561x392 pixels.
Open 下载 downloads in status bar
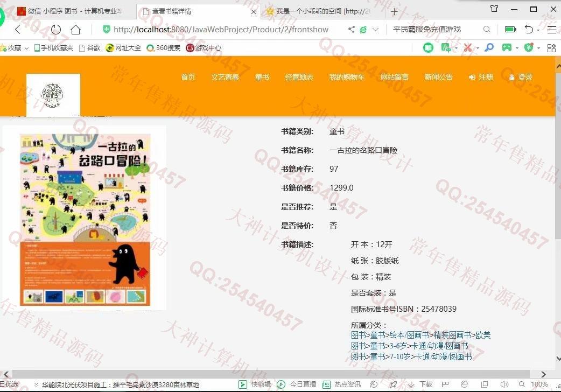pyautogui.click(x=420, y=384)
